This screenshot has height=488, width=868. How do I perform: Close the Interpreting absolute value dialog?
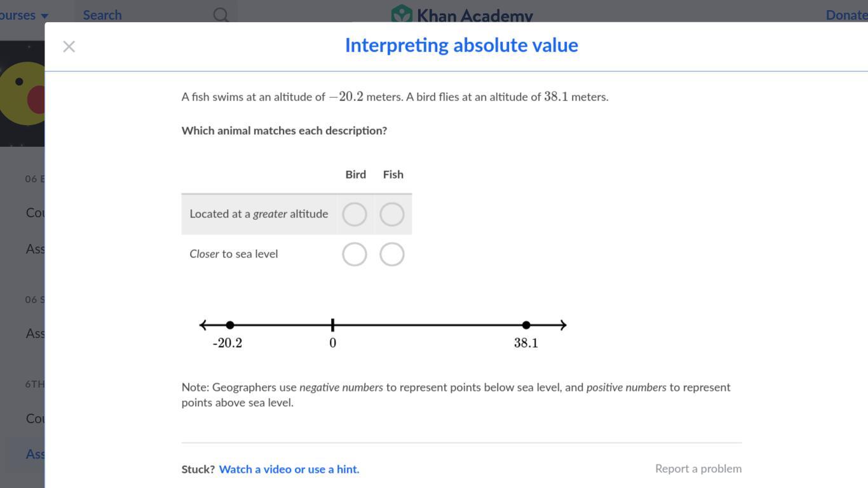coord(69,46)
